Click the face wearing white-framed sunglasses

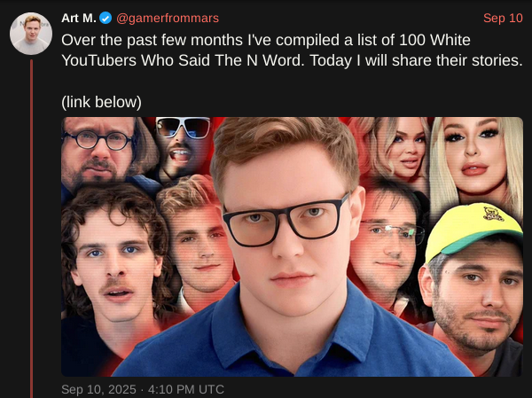pos(183,146)
